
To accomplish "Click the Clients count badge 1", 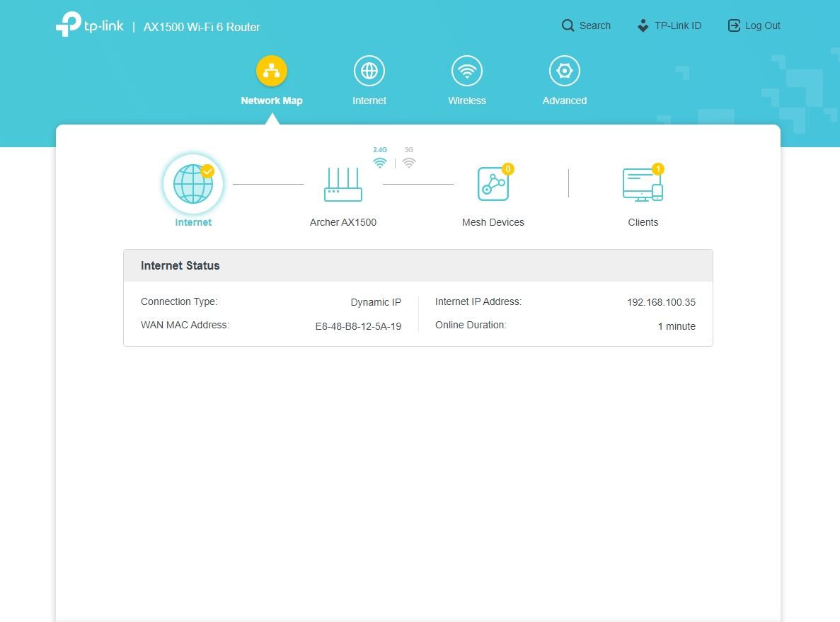I will tap(658, 169).
